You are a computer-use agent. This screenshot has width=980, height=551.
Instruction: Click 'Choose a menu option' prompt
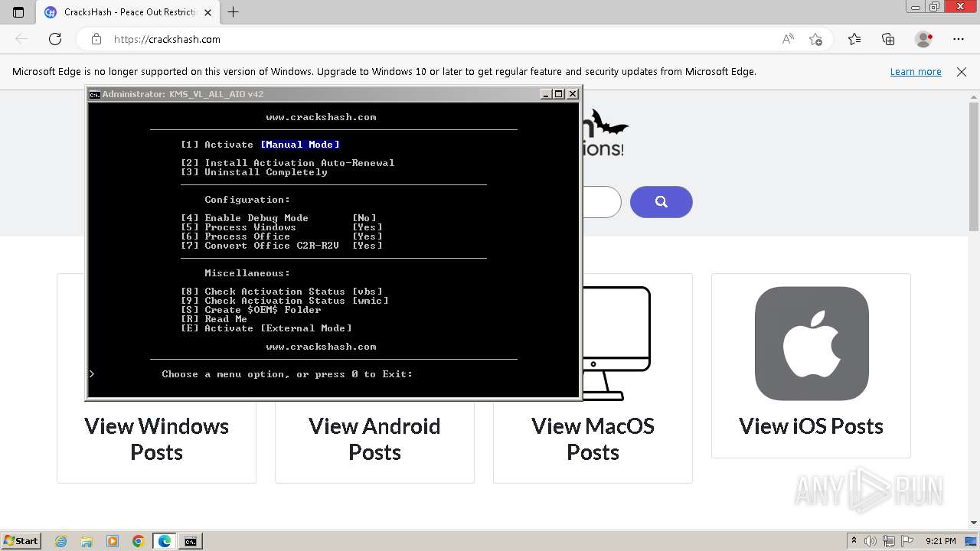[287, 374]
